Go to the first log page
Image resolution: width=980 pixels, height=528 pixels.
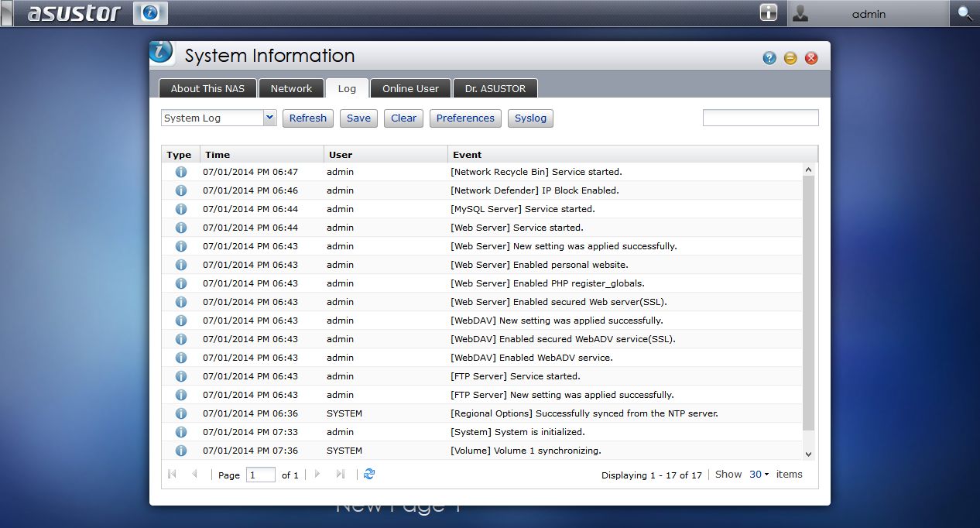(x=172, y=474)
